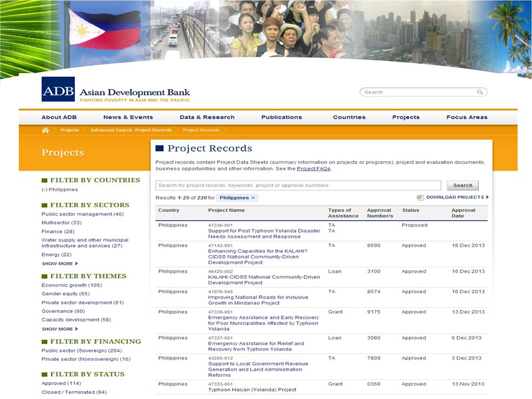Filter by Private sector (Nonsovereign) (16)
The width and height of the screenshot is (532, 399).
click(86, 359)
